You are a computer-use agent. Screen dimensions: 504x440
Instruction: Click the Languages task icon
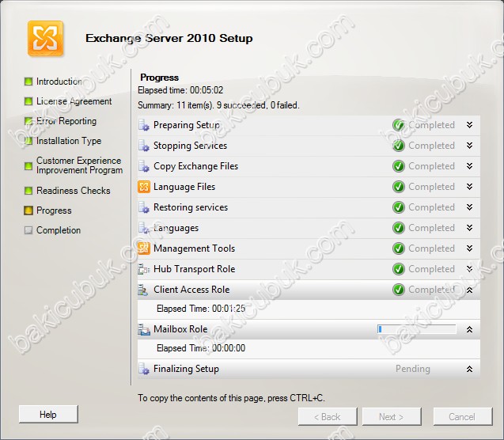point(144,228)
